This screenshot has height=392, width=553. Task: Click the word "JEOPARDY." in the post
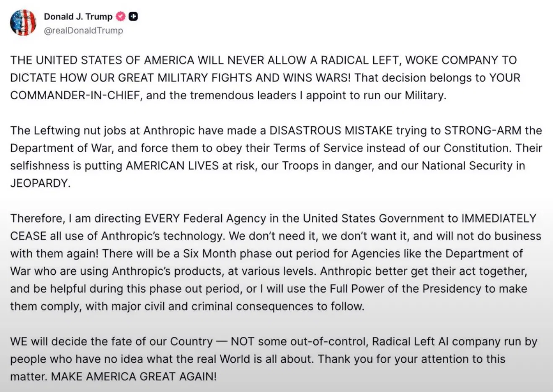(x=40, y=183)
